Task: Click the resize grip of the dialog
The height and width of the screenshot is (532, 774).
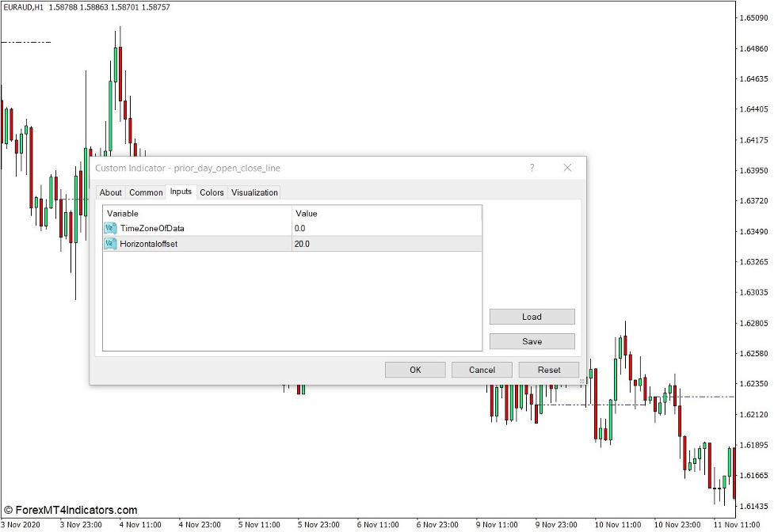Action: pyautogui.click(x=581, y=382)
